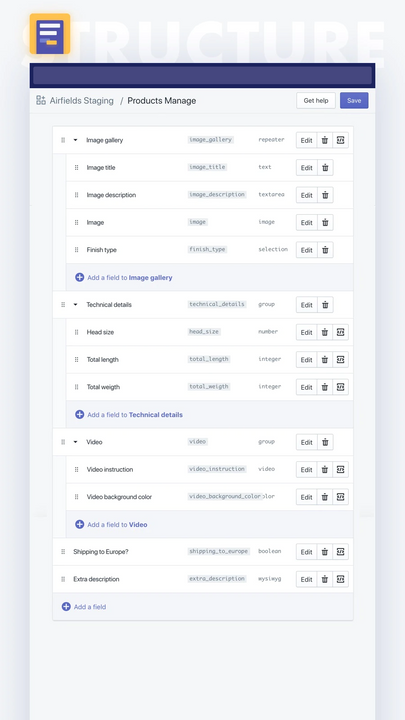Click the Save button

tap(354, 101)
